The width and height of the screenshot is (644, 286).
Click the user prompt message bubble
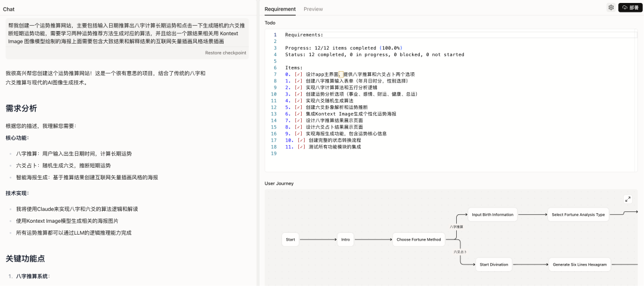127,39
